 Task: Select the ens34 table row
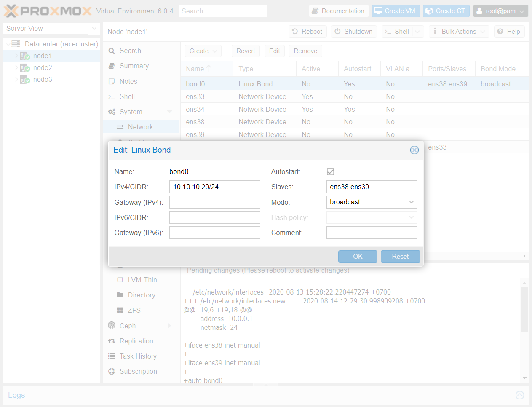(x=355, y=109)
